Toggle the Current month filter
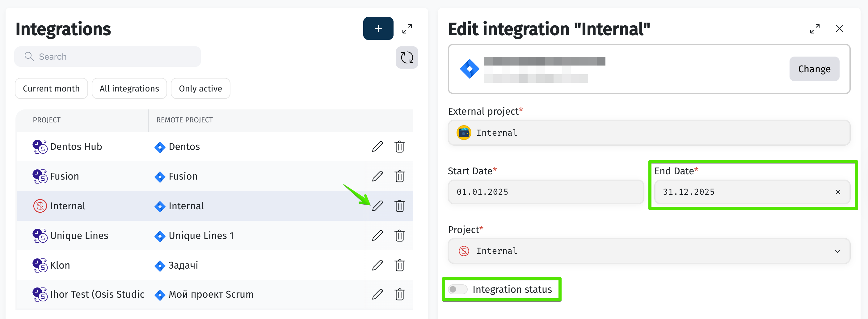This screenshot has width=868, height=319. point(51,89)
